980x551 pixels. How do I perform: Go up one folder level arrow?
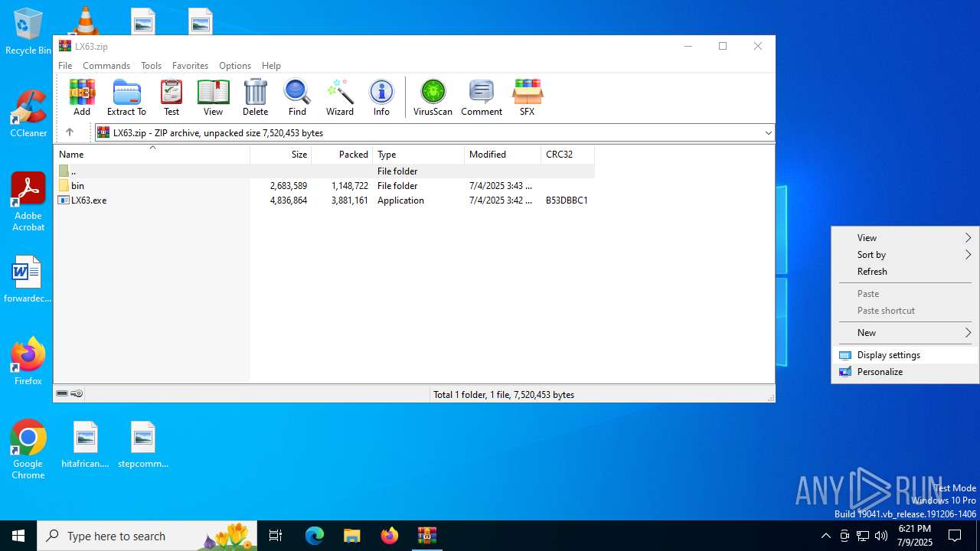(x=69, y=132)
